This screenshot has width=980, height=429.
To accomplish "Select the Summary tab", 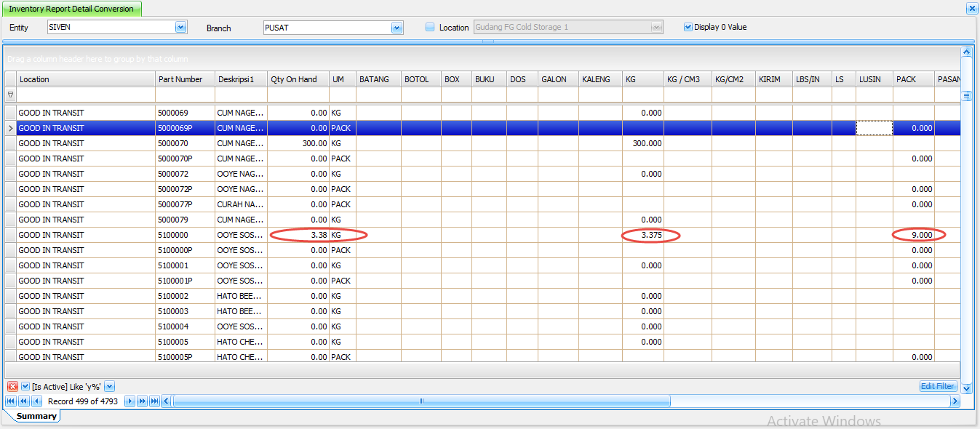I will tap(36, 416).
